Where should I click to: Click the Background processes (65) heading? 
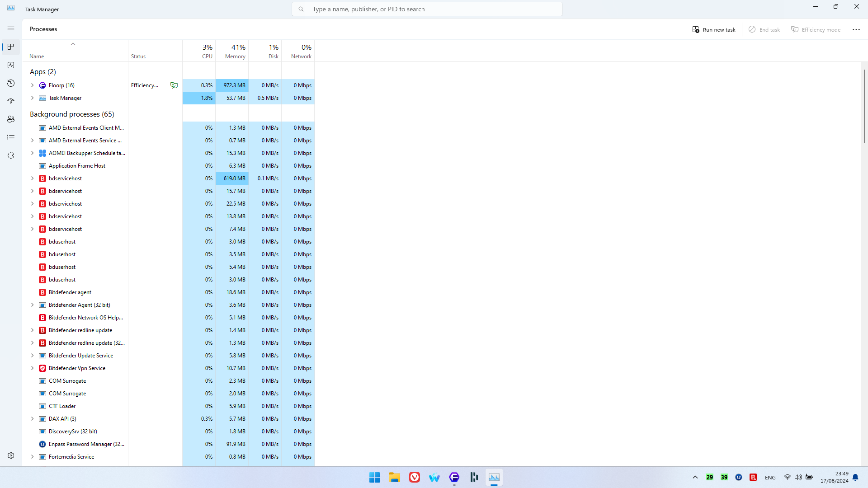tap(72, 114)
